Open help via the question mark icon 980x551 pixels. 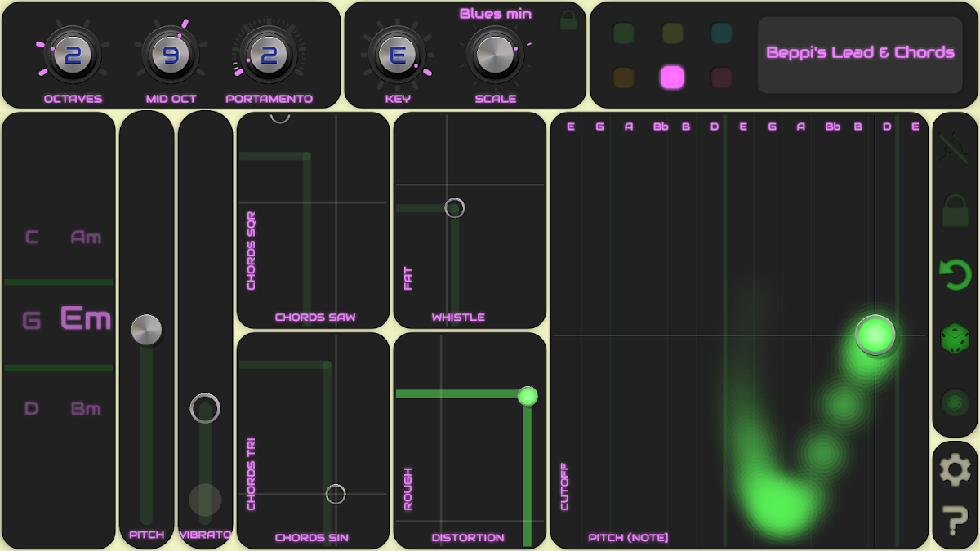click(x=955, y=521)
